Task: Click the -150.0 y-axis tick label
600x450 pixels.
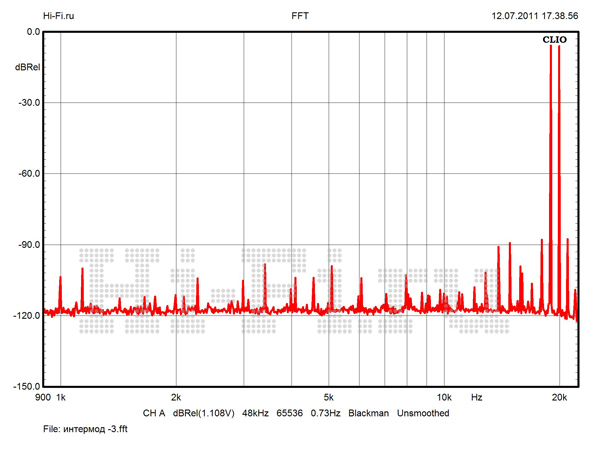Action: (x=25, y=386)
